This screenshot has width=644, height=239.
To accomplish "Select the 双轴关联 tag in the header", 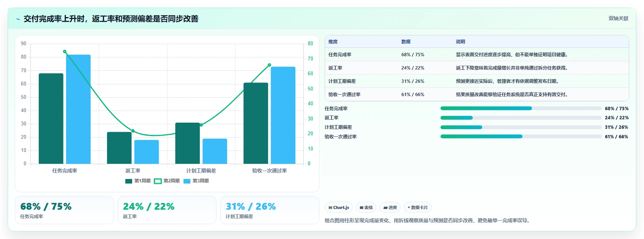I will coord(618,18).
